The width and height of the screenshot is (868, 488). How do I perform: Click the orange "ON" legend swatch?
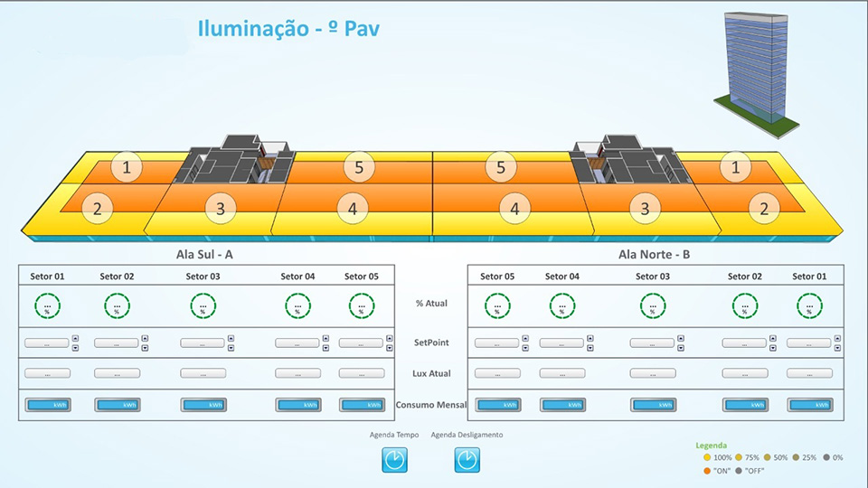(707, 471)
